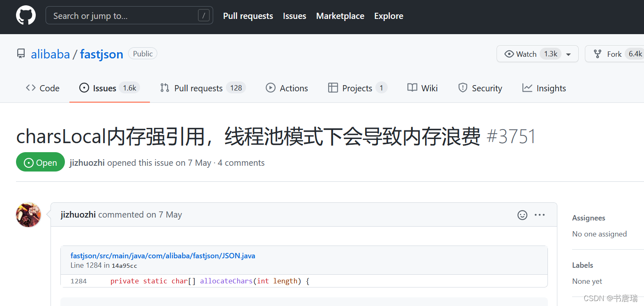This screenshot has height=306, width=644.
Task: Expand the Watch options dropdown arrow
Action: point(569,54)
